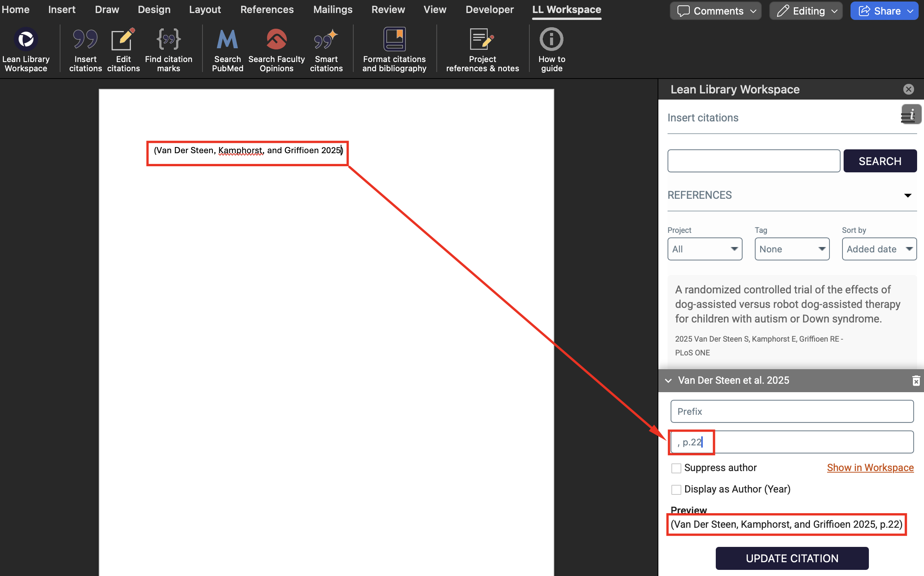Screen dimensions: 924x576
Task: Switch to the References tab
Action: click(267, 9)
